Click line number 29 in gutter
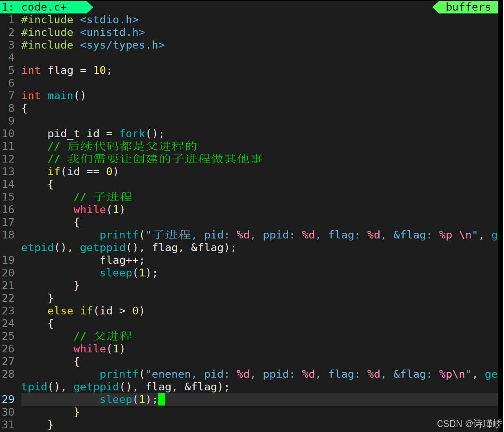The width and height of the screenshot is (504, 432). (8, 399)
